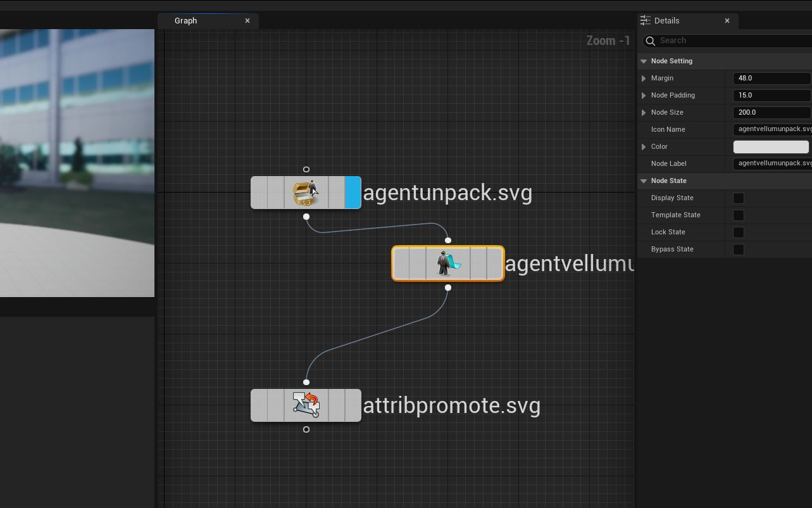
Task: Click the attribpromote node icon
Action: [306, 405]
